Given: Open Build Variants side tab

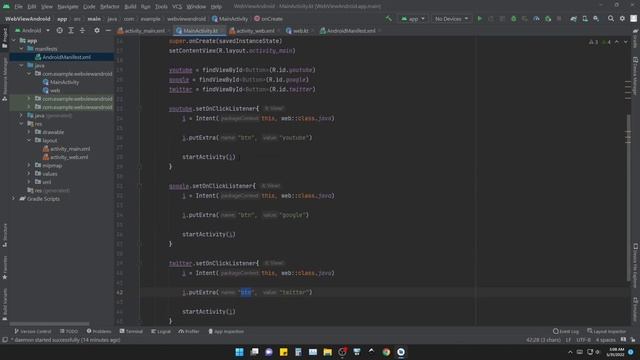Looking at the screenshot, I should [x=4, y=304].
